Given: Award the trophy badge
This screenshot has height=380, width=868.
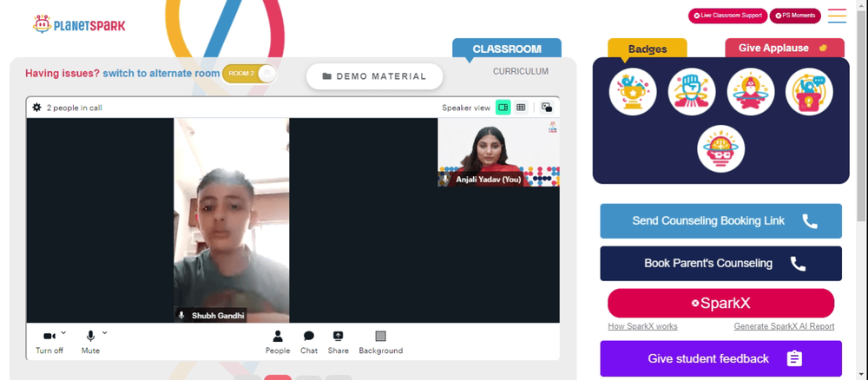Looking at the screenshot, I should click(x=633, y=92).
